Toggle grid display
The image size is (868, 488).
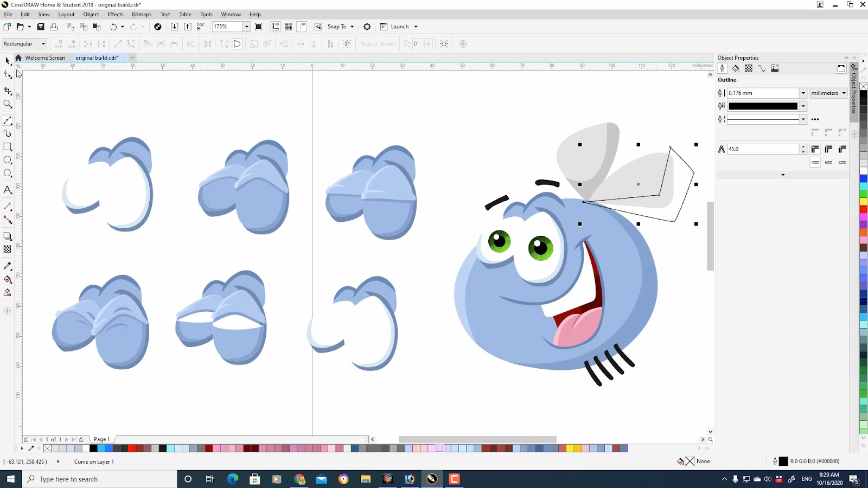point(289,27)
